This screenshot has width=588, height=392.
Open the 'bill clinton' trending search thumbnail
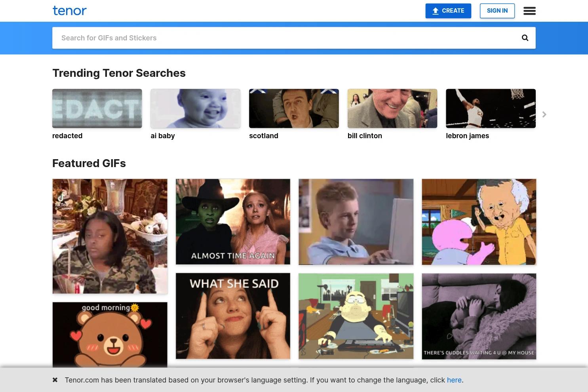pos(392,108)
